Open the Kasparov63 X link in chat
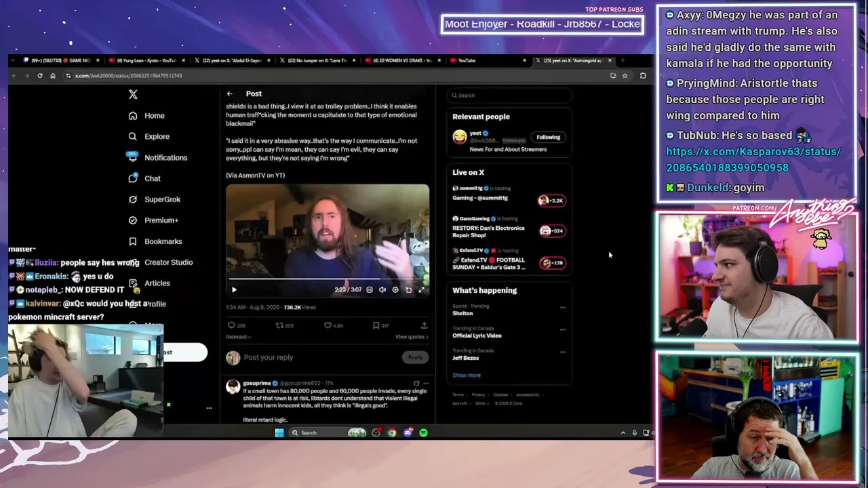The height and width of the screenshot is (488, 868). coord(753,159)
